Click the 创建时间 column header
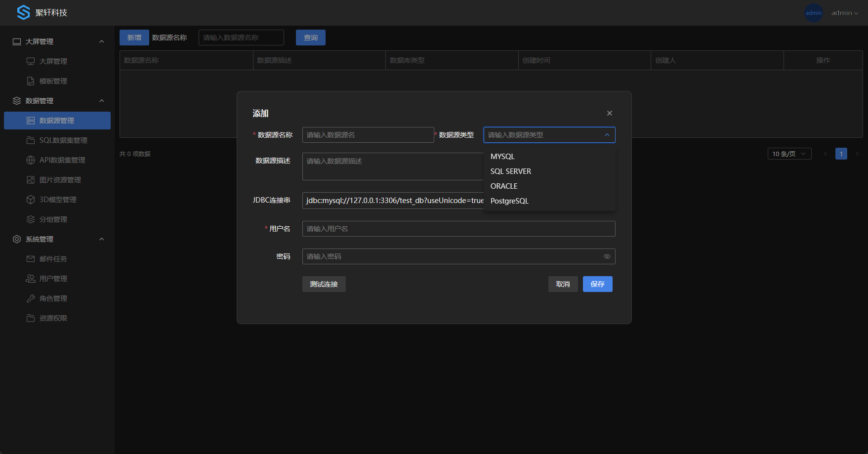The width and height of the screenshot is (868, 454). click(585, 60)
